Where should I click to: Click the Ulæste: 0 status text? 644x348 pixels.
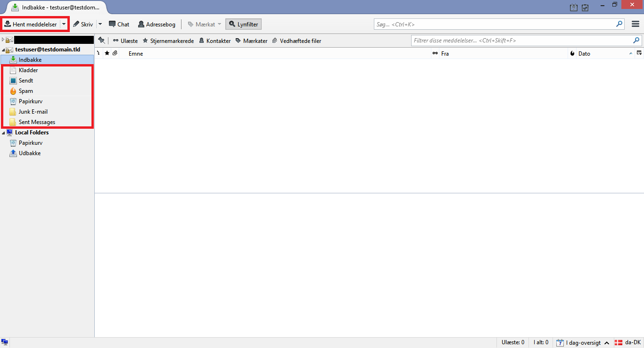pos(513,342)
